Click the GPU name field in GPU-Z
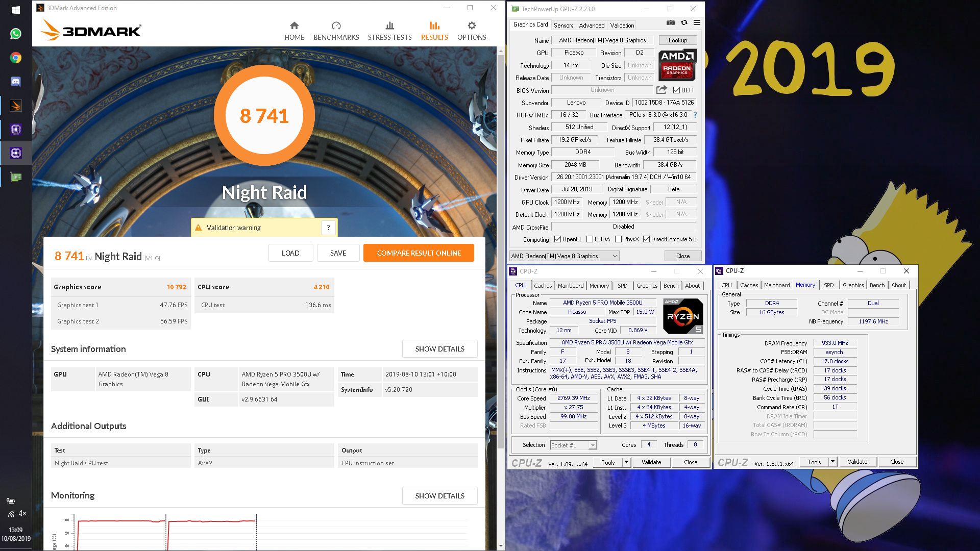The height and width of the screenshot is (551, 980). pyautogui.click(x=602, y=40)
